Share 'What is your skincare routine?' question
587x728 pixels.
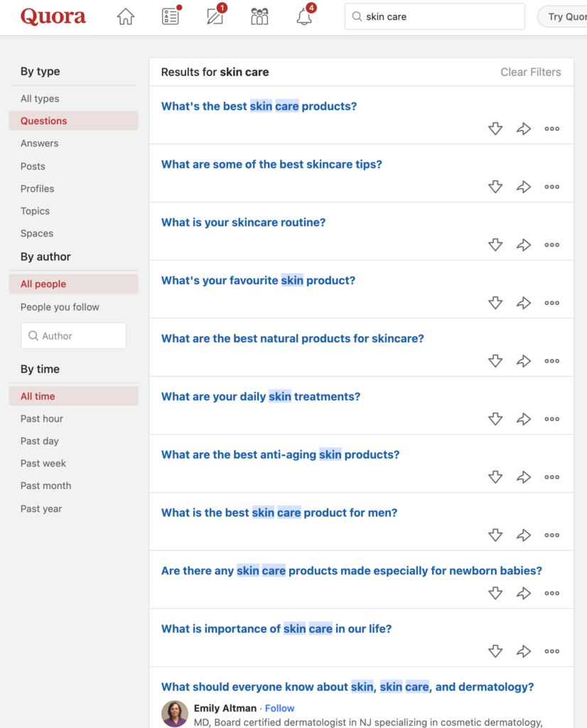[x=524, y=245]
